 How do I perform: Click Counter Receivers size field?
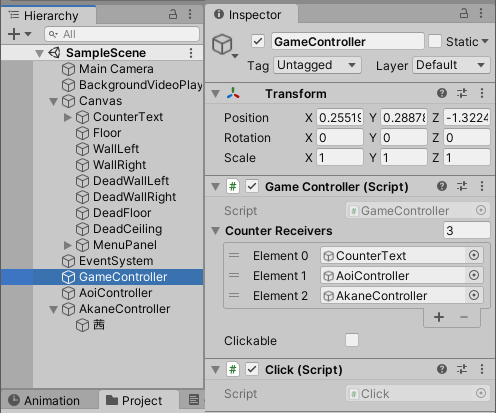point(467,230)
